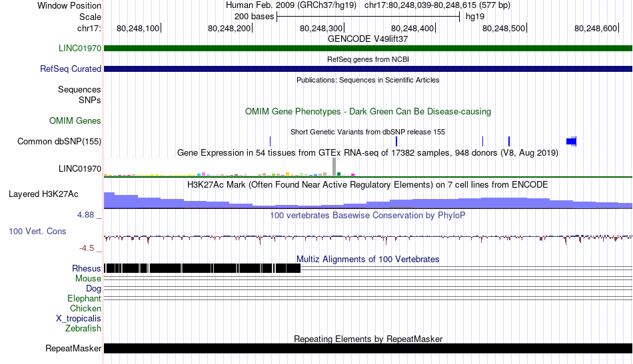Click the 4.88 PhyloP upper scale value
The image size is (633, 364).
coord(85,215)
